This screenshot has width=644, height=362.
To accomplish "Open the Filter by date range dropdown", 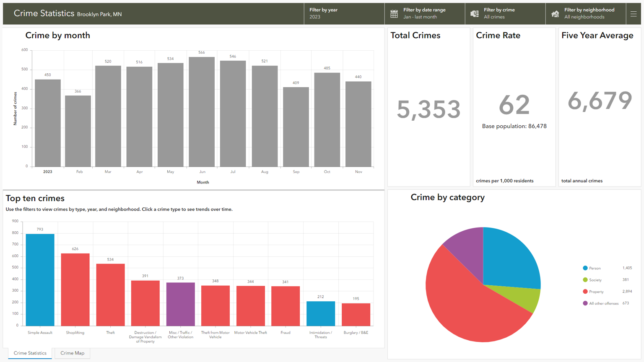I will pos(425,14).
